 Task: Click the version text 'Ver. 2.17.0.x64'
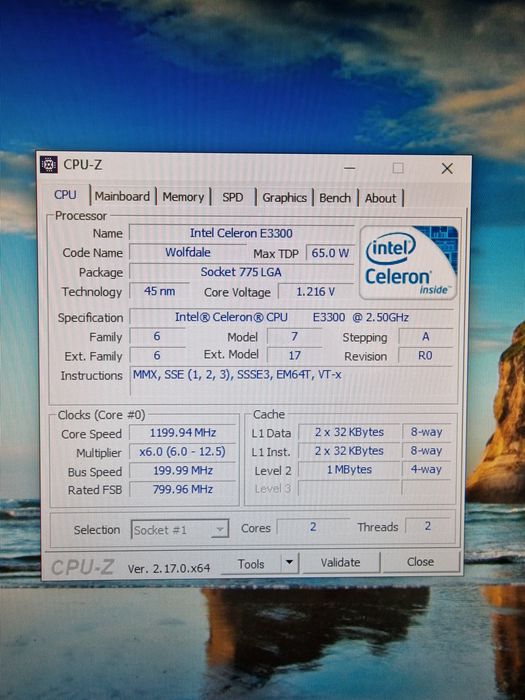coord(169,568)
